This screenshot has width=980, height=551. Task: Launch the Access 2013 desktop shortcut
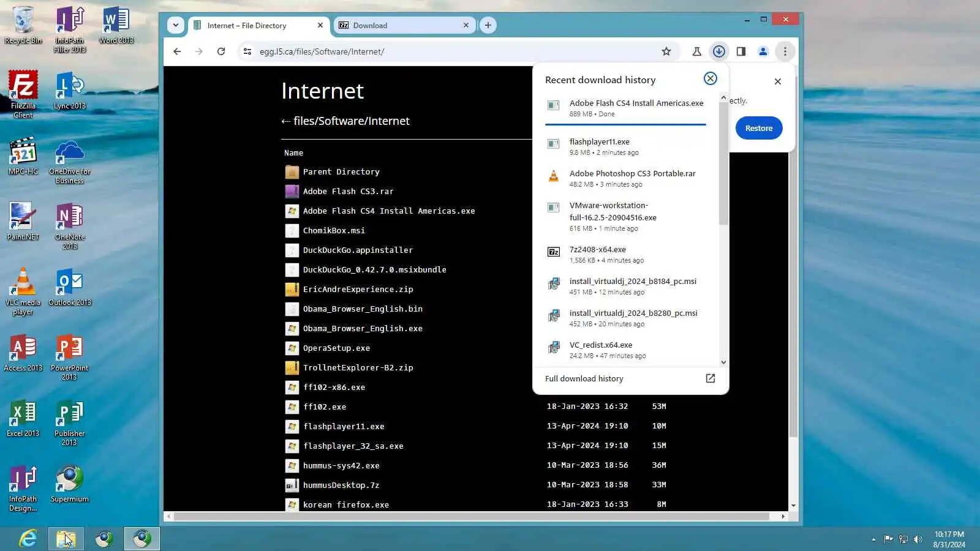click(x=23, y=353)
